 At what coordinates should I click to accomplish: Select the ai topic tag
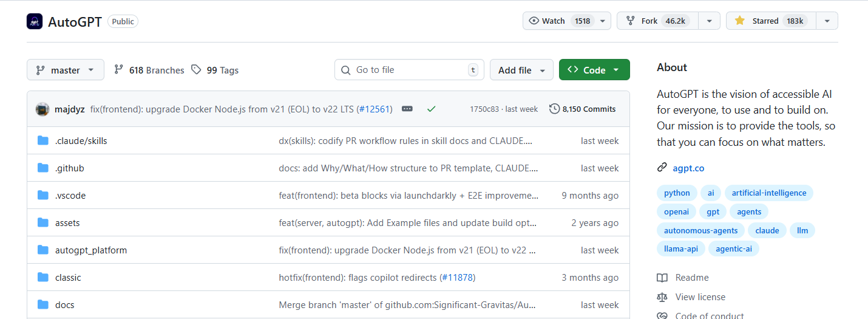(x=710, y=193)
